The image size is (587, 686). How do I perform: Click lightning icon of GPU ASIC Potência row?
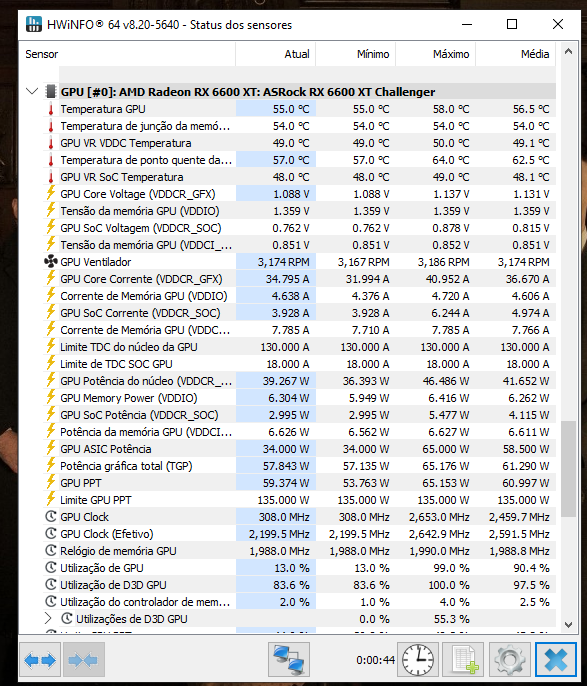(51, 448)
